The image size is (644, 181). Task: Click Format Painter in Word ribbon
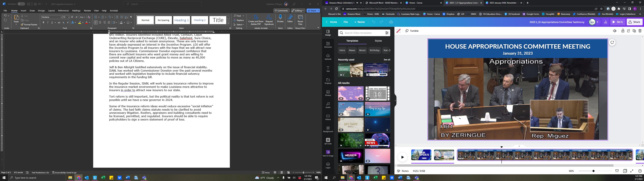[29, 24]
